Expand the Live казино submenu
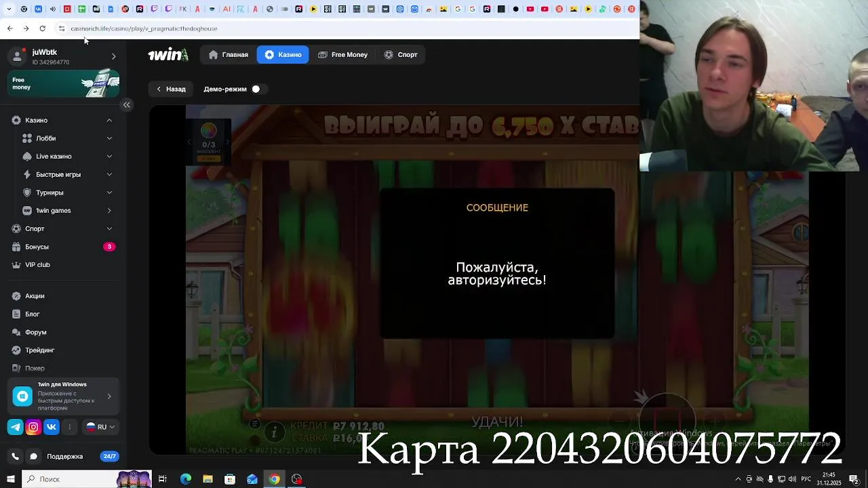Screen dimensions: 868x488 coord(109,157)
